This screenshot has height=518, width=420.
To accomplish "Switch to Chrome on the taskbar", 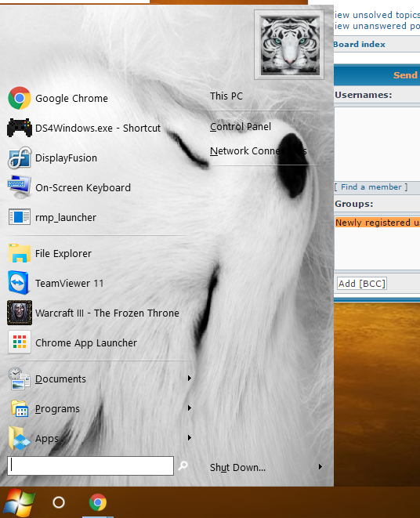I will (x=98, y=502).
